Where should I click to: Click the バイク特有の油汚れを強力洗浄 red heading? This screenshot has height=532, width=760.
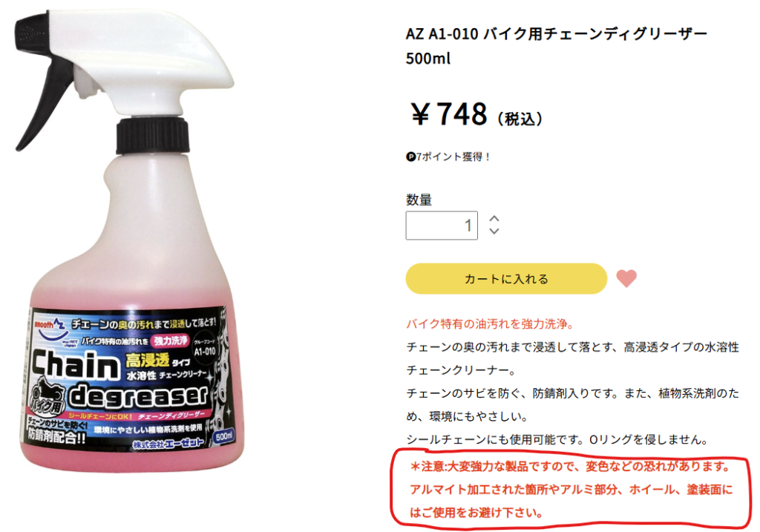coord(490,324)
